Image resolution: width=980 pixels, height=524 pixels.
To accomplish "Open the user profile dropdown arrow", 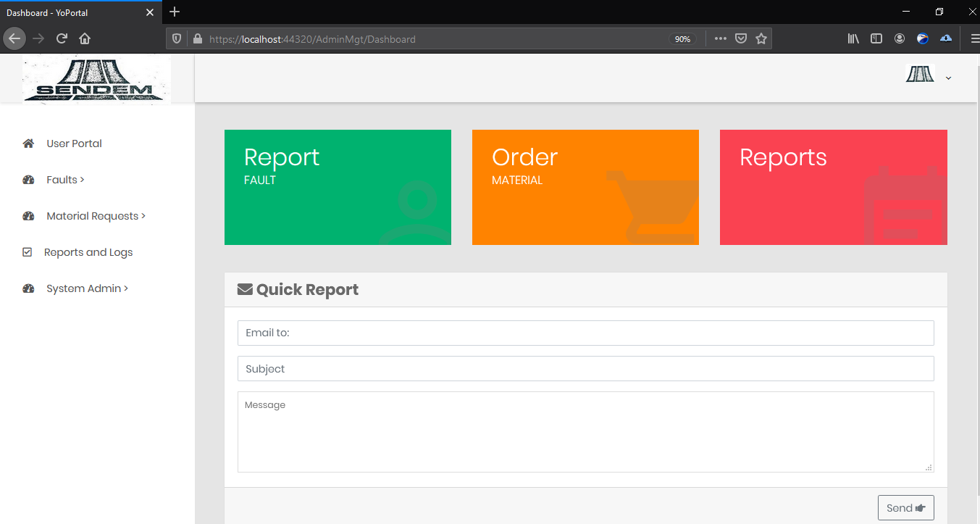I will coord(948,78).
